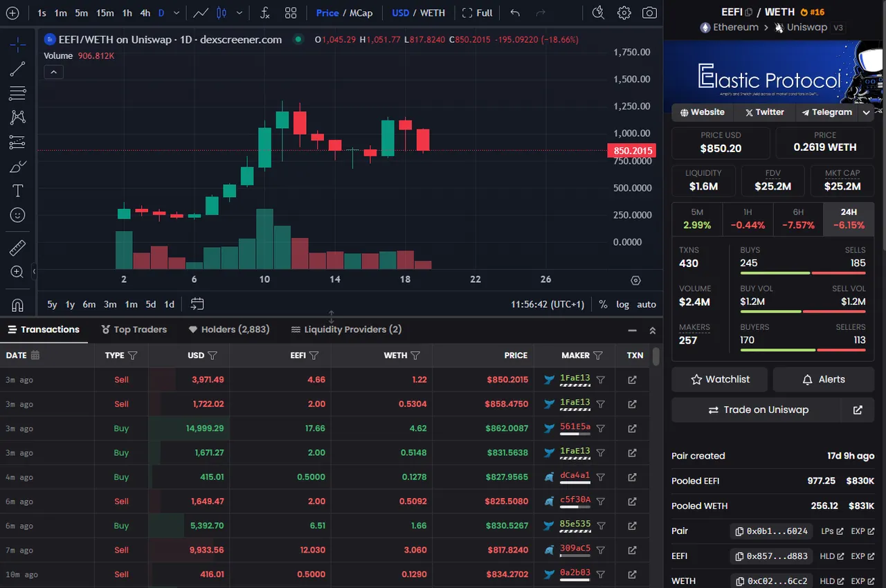
Task: Minimize the transactions panel
Action: click(x=632, y=331)
